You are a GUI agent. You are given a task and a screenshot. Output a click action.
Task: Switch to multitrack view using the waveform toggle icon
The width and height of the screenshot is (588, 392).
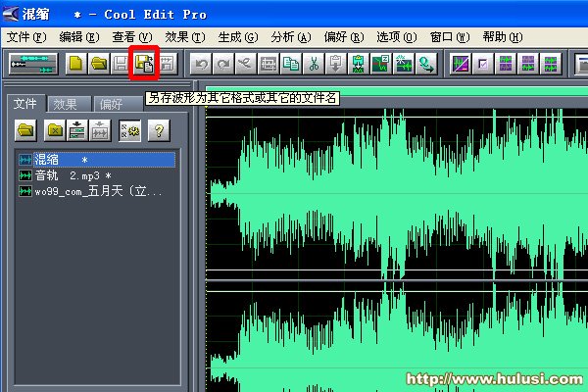(33, 64)
